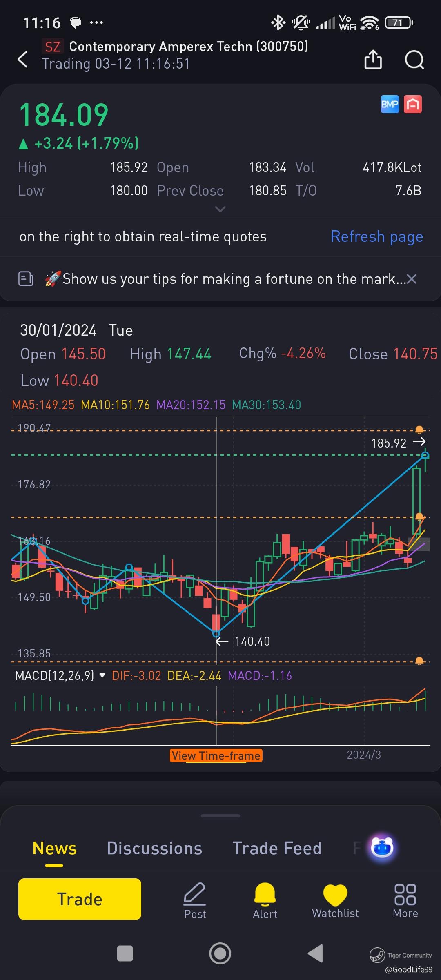Tap the DIF:-3.02 value

136,676
